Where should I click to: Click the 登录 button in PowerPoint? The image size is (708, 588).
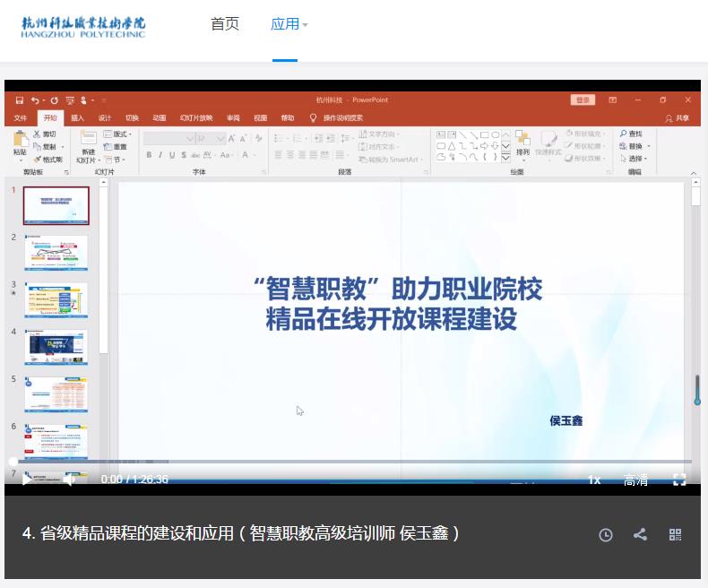point(583,100)
